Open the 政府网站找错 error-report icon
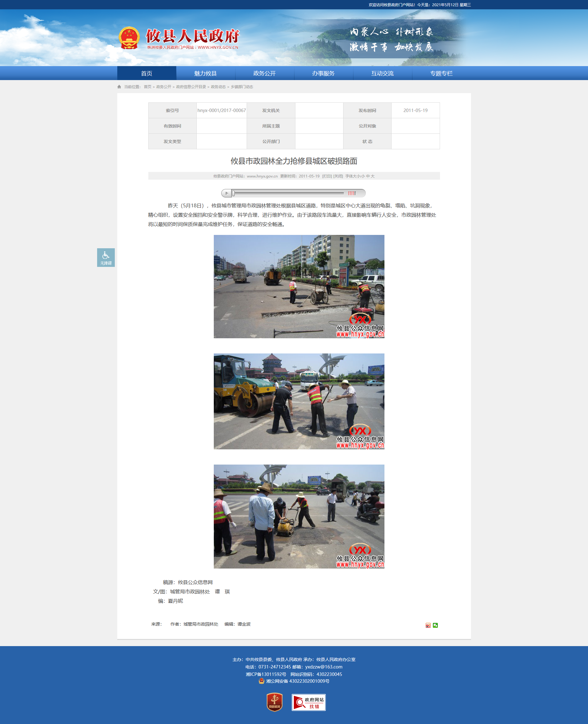 [x=308, y=702]
